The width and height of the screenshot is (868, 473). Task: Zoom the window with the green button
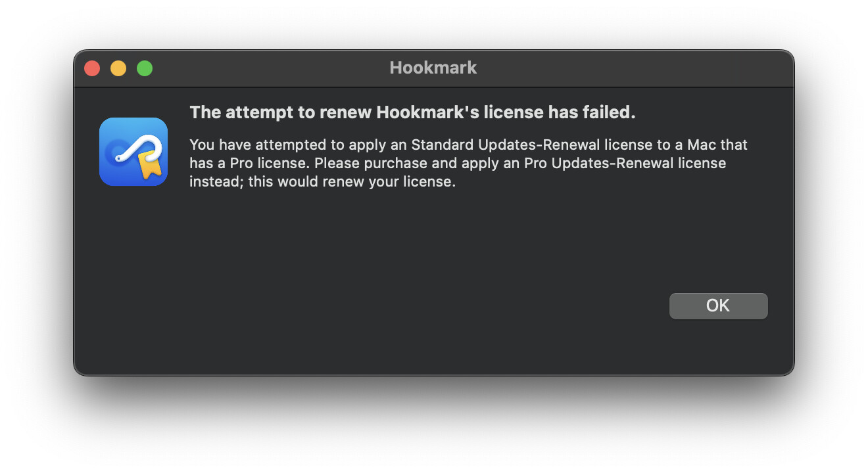click(145, 68)
